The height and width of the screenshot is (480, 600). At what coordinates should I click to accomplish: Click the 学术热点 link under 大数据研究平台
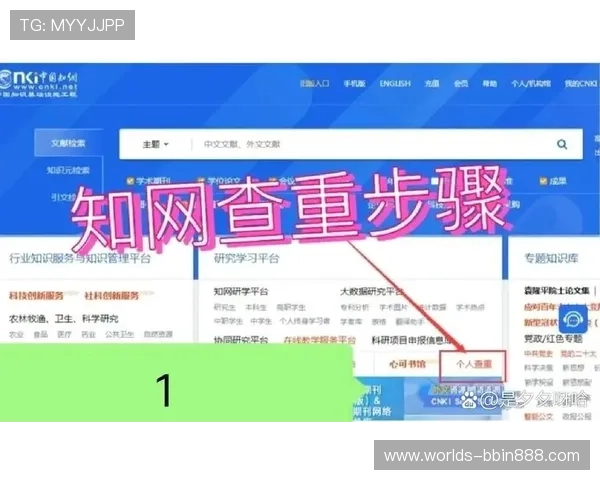coord(470,307)
